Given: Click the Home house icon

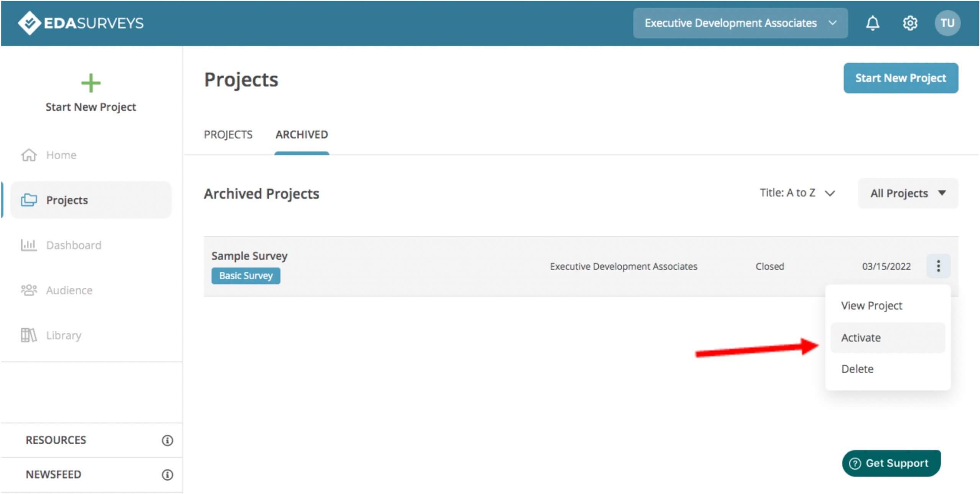Looking at the screenshot, I should tap(29, 155).
